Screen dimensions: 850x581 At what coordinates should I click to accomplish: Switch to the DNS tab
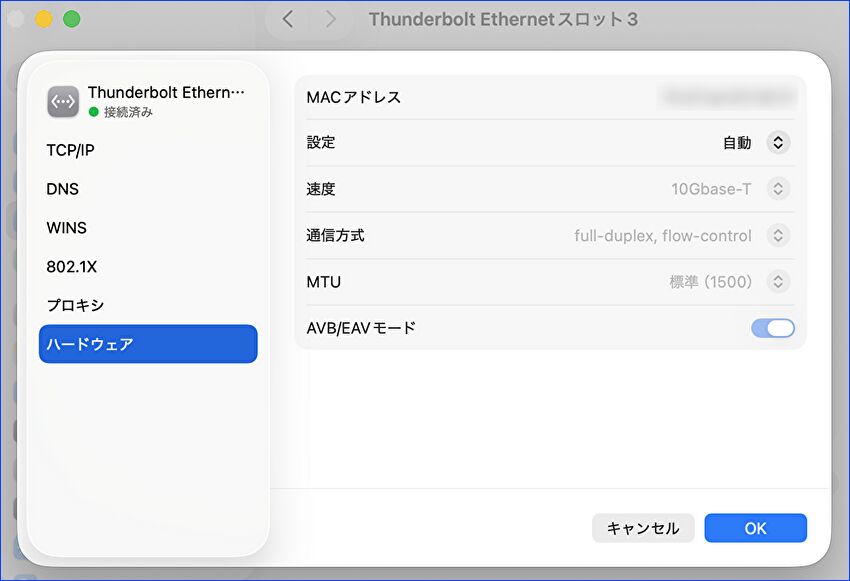coord(63,189)
